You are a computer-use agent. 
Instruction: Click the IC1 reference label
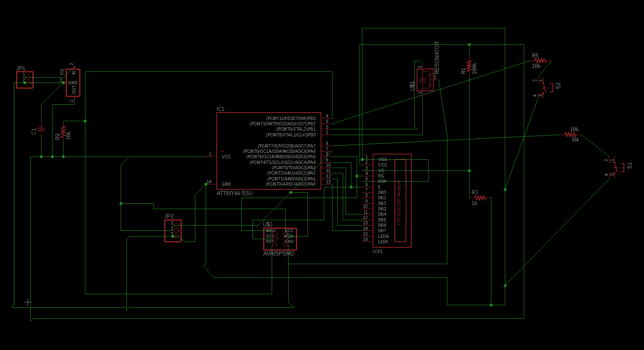click(x=220, y=109)
